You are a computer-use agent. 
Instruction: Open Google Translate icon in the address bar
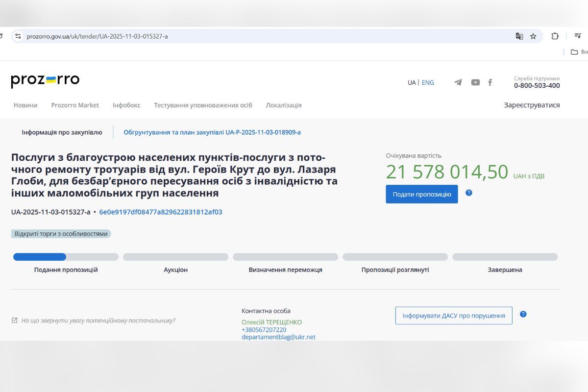(519, 36)
